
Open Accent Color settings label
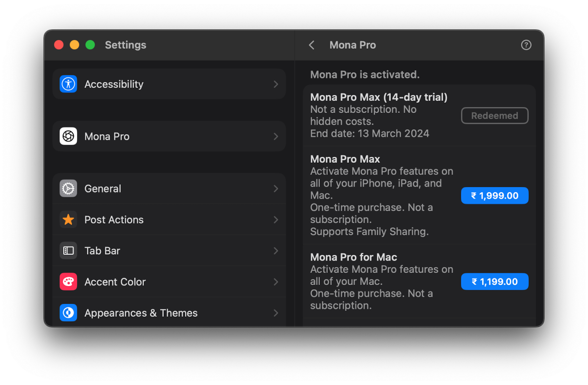click(115, 282)
